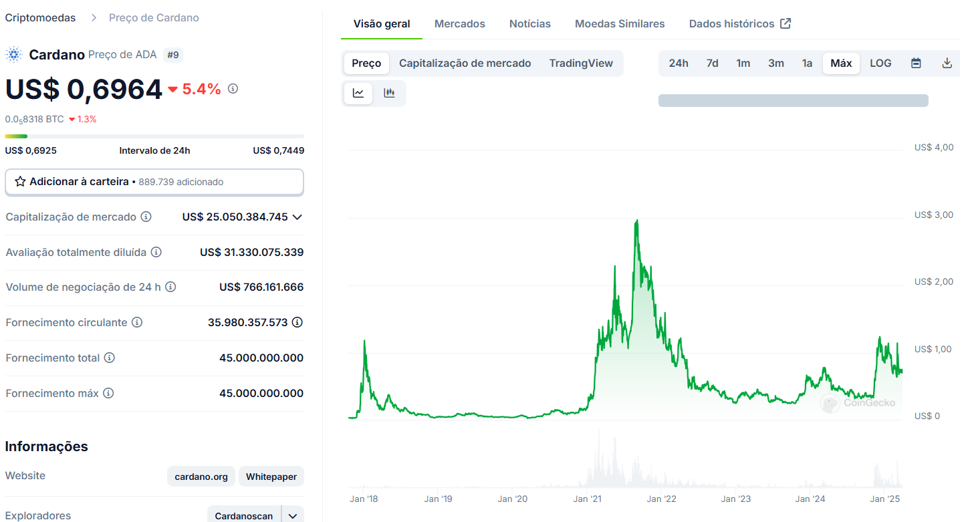The width and height of the screenshot is (980, 522).
Task: Select the 3m time range
Action: [776, 63]
